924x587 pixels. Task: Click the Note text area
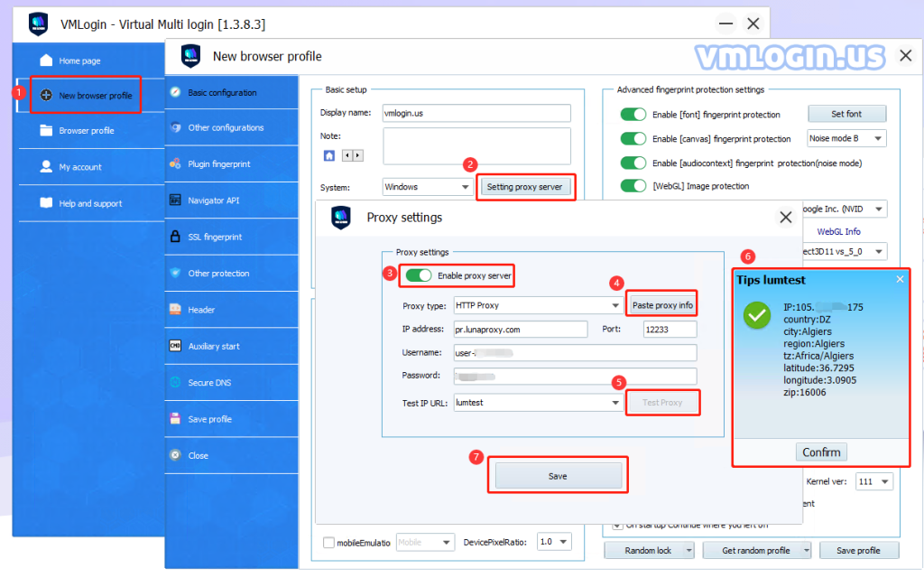(476, 145)
